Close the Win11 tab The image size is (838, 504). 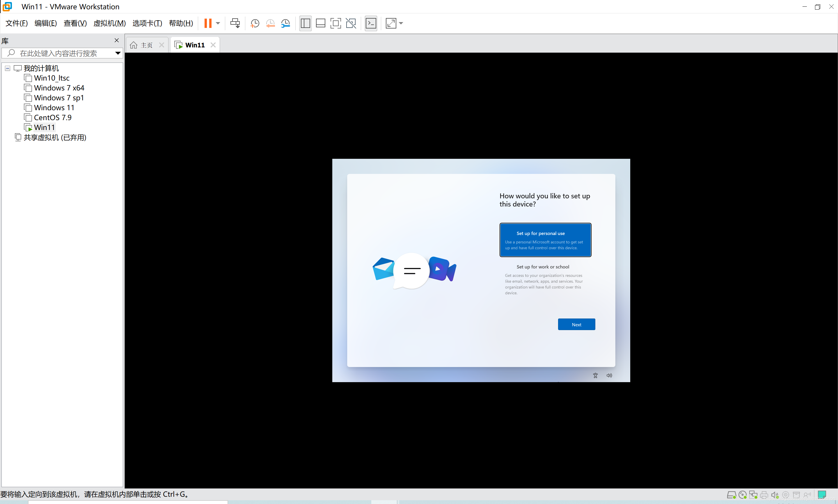click(213, 45)
